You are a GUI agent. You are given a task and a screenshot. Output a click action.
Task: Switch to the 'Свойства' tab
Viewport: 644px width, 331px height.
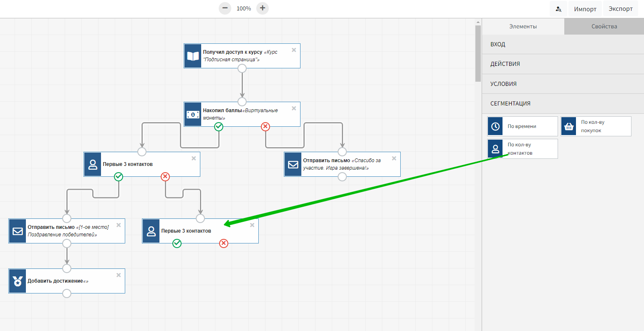click(x=604, y=26)
